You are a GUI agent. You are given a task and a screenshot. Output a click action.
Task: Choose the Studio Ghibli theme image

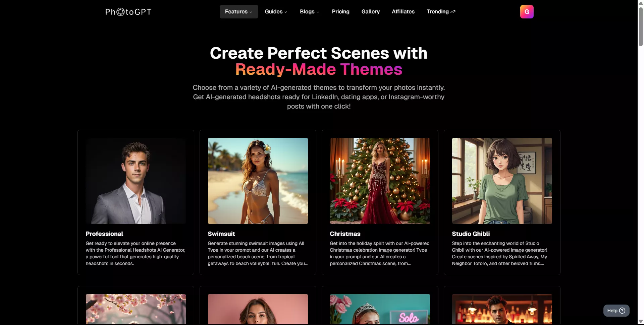[502, 181]
